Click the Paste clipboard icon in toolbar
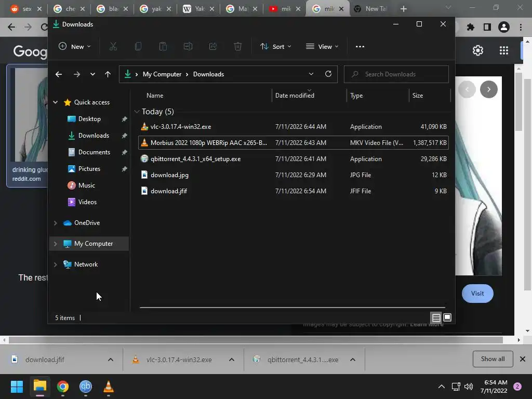 [163, 46]
